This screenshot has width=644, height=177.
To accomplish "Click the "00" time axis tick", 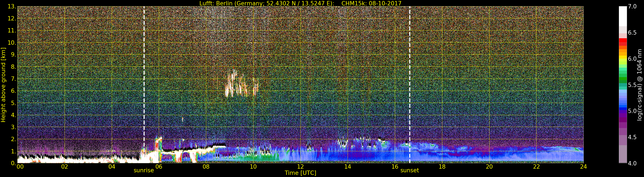I will 20,167.
